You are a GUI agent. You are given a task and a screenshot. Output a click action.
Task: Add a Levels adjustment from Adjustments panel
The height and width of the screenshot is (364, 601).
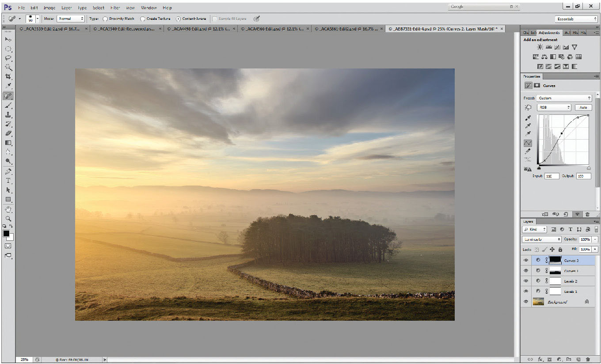click(548, 47)
